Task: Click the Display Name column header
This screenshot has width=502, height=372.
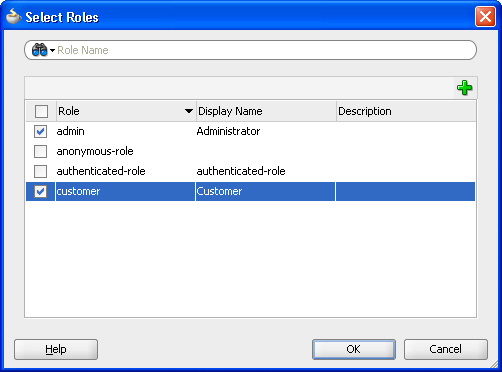Action: tap(266, 111)
